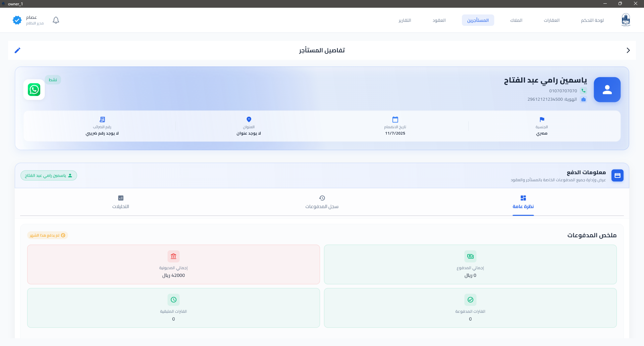644x346 pixels.
Task: Click the nationality flag icon
Action: (542, 119)
